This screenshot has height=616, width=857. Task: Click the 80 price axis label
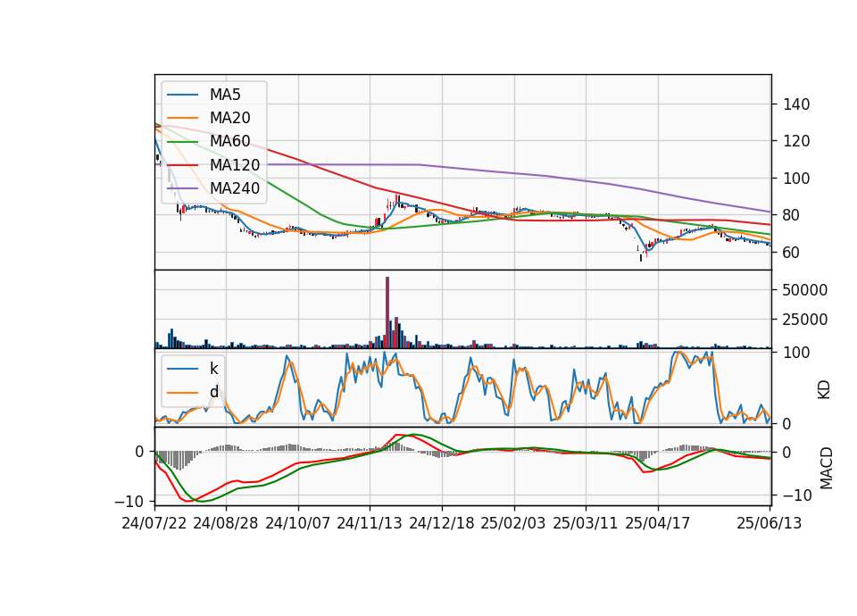pyautogui.click(x=792, y=215)
